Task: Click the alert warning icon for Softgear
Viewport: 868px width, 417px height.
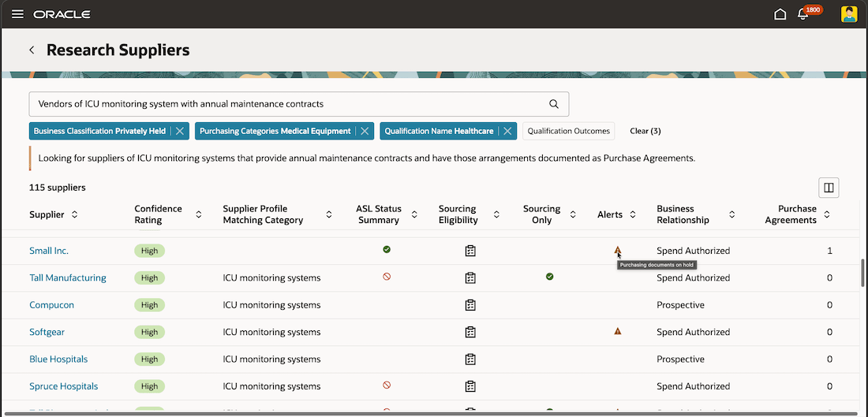Action: [x=618, y=331]
